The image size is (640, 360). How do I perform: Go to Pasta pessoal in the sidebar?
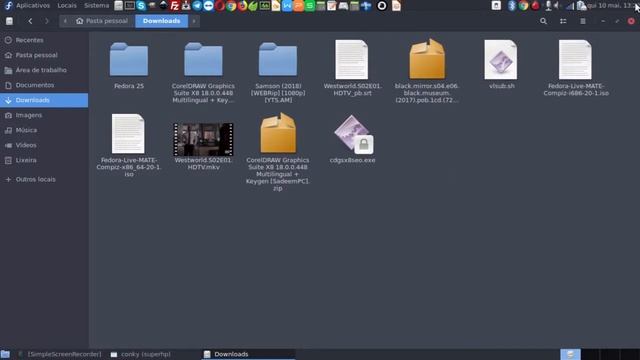44,55
